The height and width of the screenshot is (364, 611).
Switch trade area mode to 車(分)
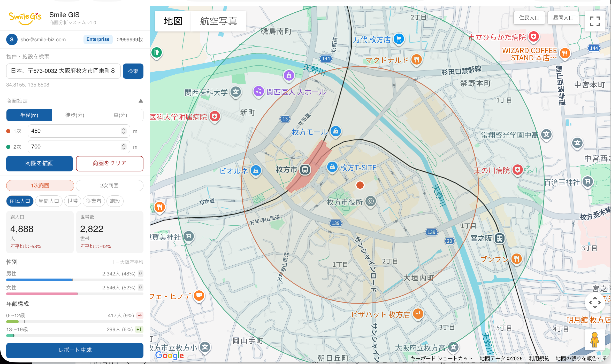pyautogui.click(x=120, y=115)
